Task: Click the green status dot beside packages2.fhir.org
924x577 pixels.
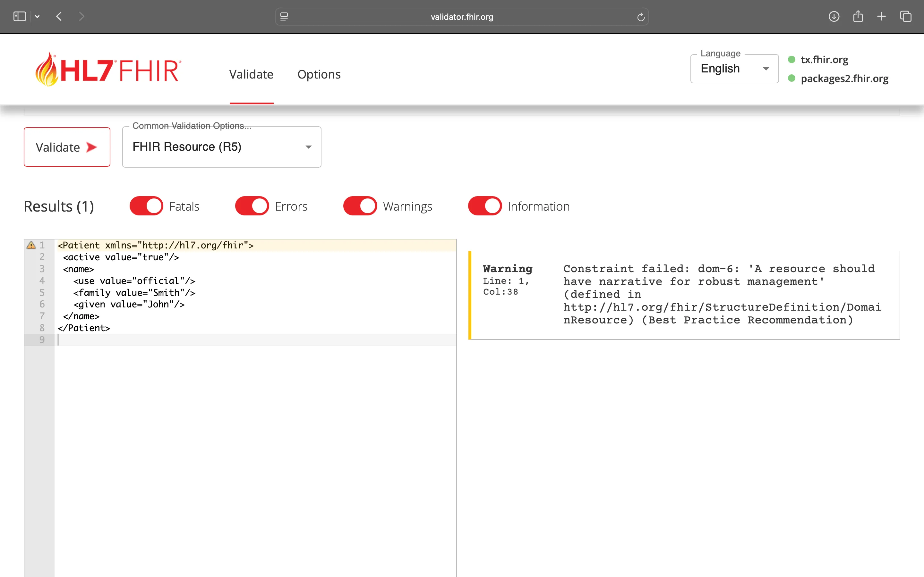Action: pyautogui.click(x=792, y=79)
